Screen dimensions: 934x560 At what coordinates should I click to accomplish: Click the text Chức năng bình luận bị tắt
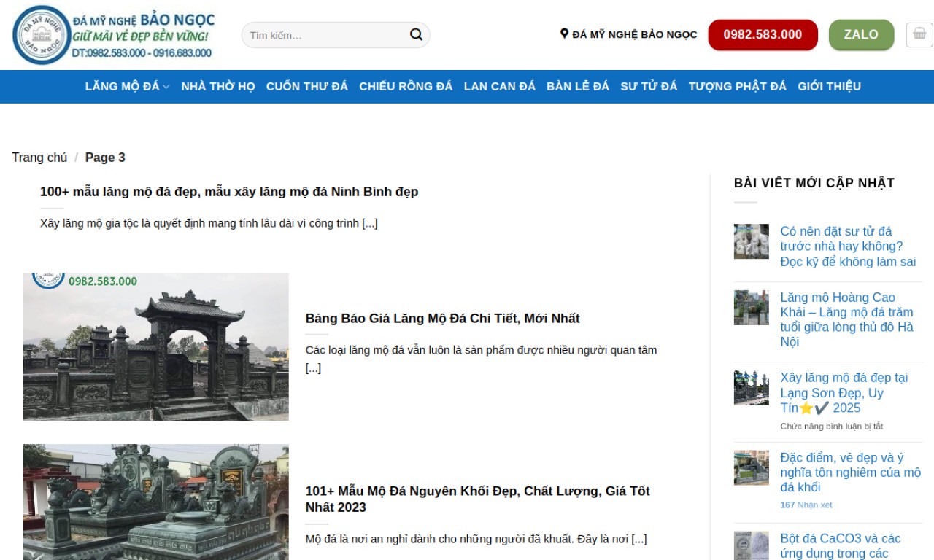pos(832,426)
